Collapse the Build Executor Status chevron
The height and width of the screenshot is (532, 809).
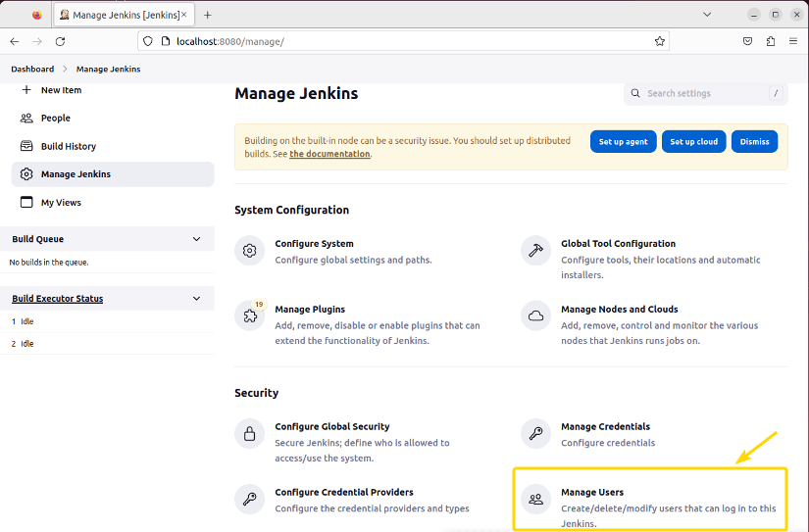(x=196, y=299)
